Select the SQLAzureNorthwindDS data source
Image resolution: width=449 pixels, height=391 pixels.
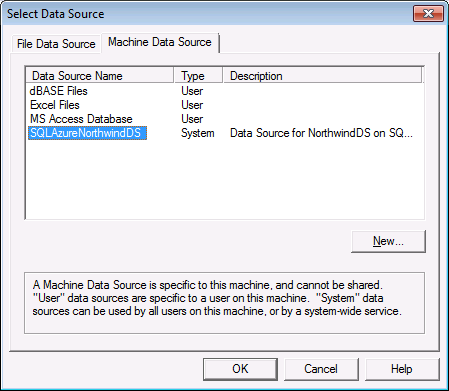coord(87,133)
